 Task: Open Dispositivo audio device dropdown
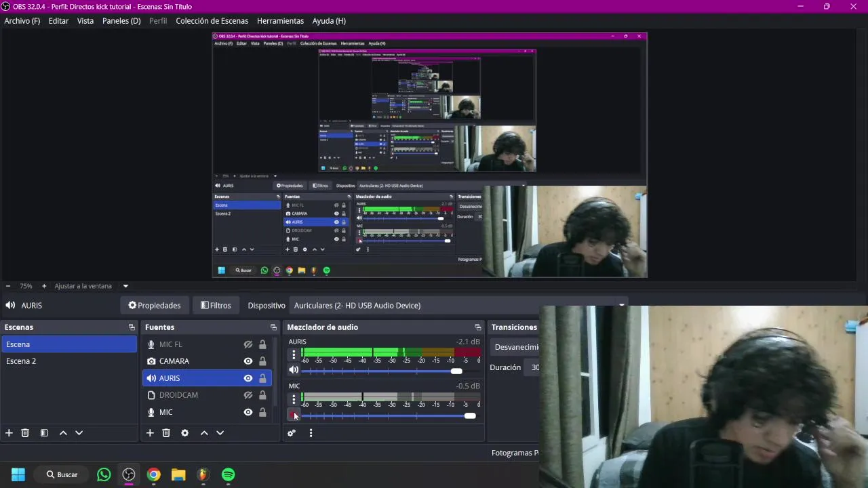click(x=458, y=306)
